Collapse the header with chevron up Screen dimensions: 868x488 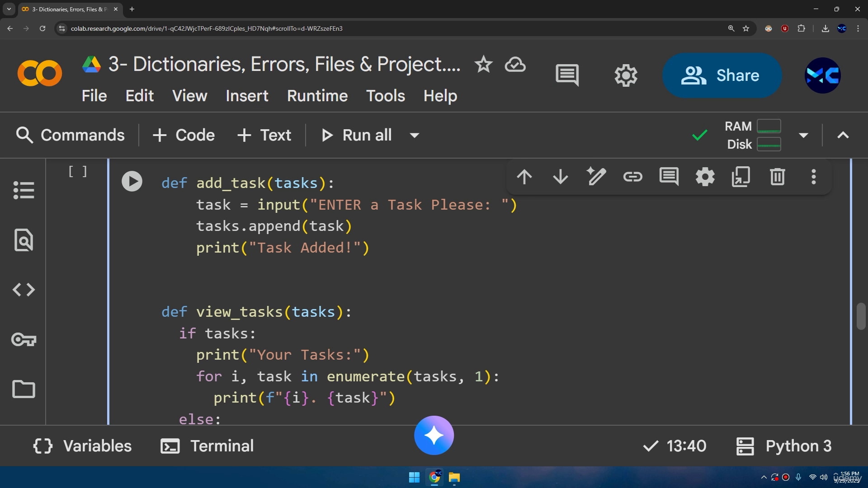click(x=843, y=135)
